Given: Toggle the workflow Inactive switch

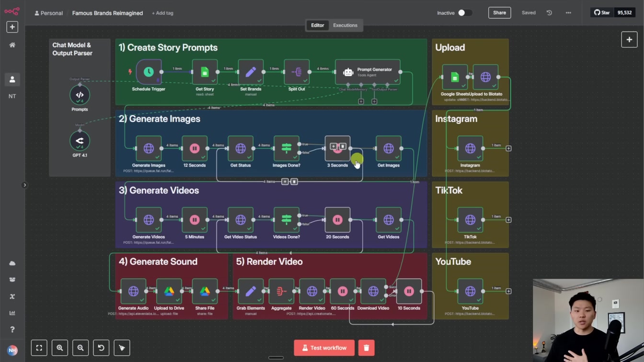Looking at the screenshot, I should [x=464, y=13].
